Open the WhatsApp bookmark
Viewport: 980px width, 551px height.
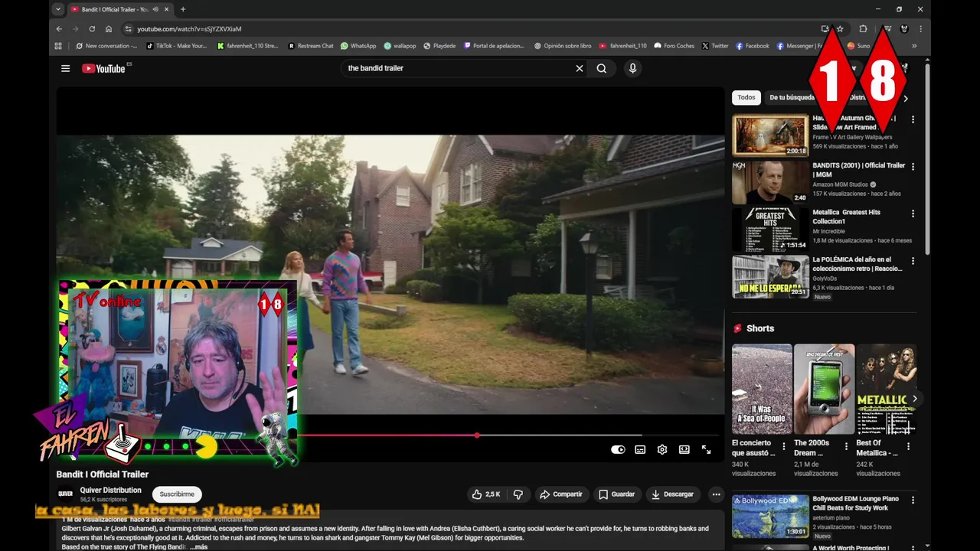(x=358, y=46)
